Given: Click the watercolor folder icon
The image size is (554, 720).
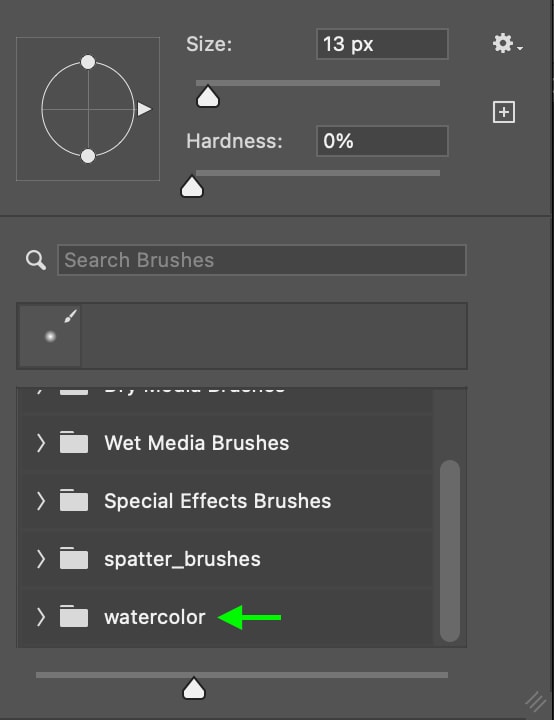Looking at the screenshot, I should coord(73,617).
